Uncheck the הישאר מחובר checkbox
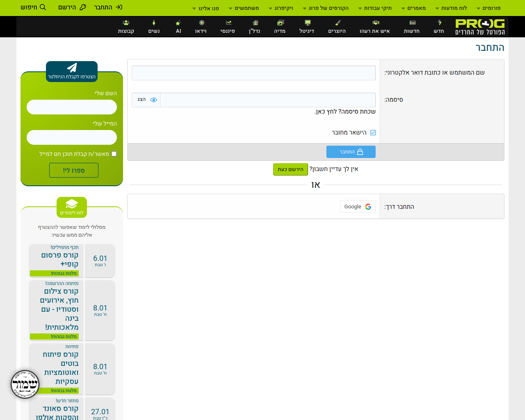The width and height of the screenshot is (525, 420). [x=373, y=132]
